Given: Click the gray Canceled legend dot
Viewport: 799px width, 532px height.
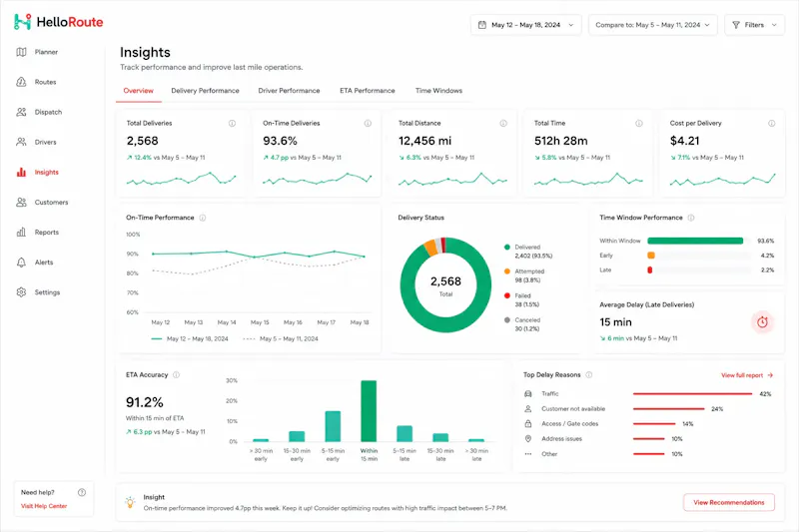Looking at the screenshot, I should tap(507, 320).
